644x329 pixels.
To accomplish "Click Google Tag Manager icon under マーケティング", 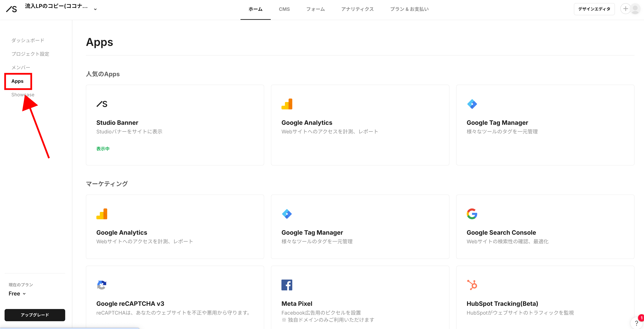I will (x=287, y=214).
